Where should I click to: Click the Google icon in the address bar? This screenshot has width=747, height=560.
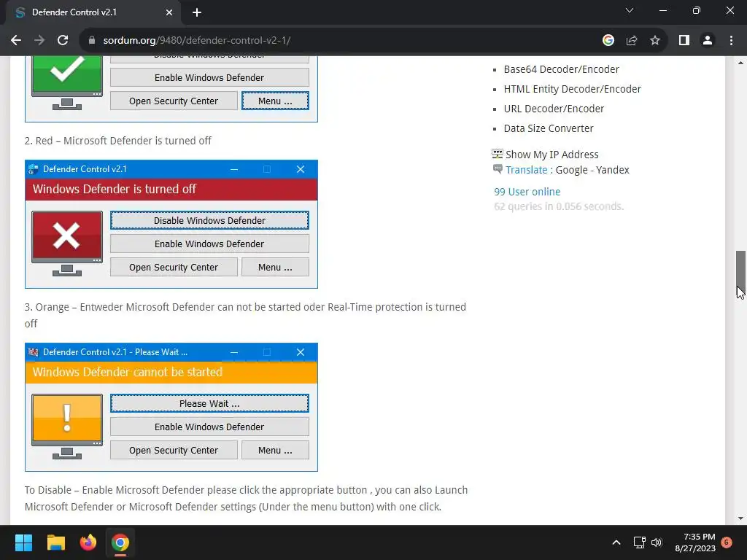pos(608,41)
